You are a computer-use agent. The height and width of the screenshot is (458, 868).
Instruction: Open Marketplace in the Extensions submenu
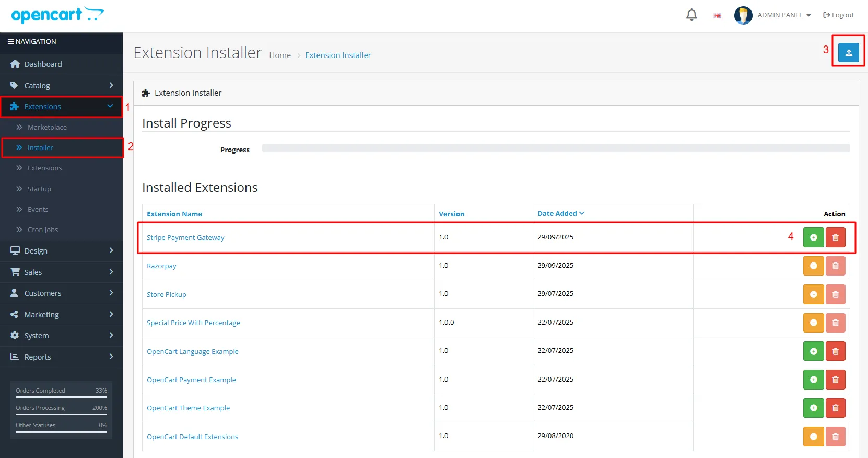coord(47,127)
